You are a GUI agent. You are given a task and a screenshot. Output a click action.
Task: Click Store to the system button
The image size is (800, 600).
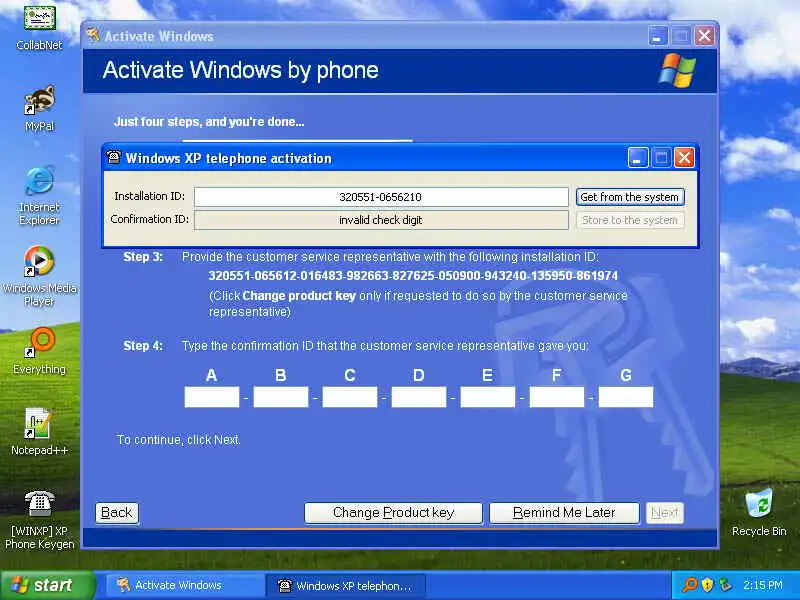pos(630,220)
